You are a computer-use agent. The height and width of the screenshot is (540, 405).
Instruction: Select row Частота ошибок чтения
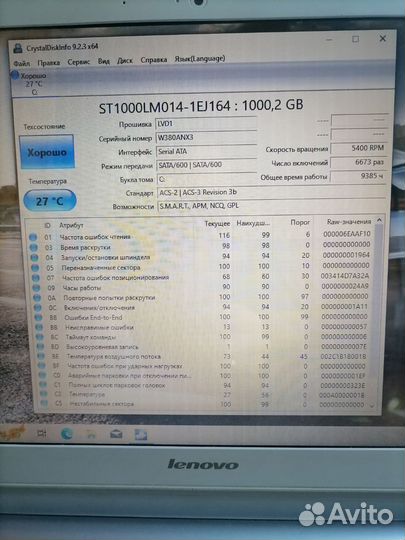point(201,236)
